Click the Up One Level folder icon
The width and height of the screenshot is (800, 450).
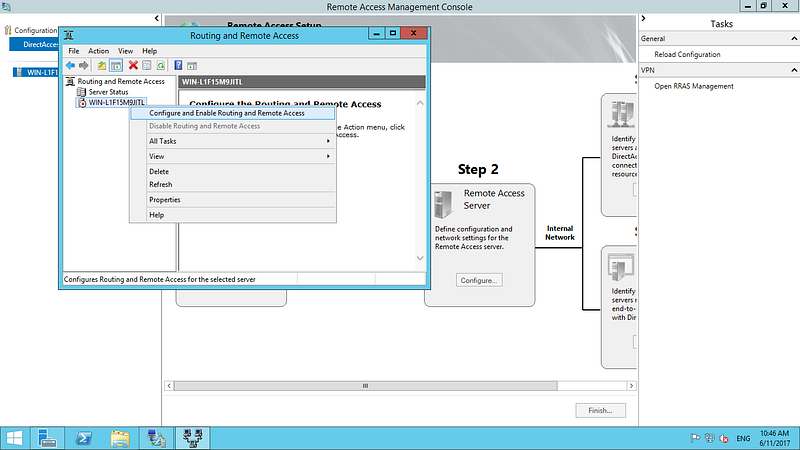[102, 65]
